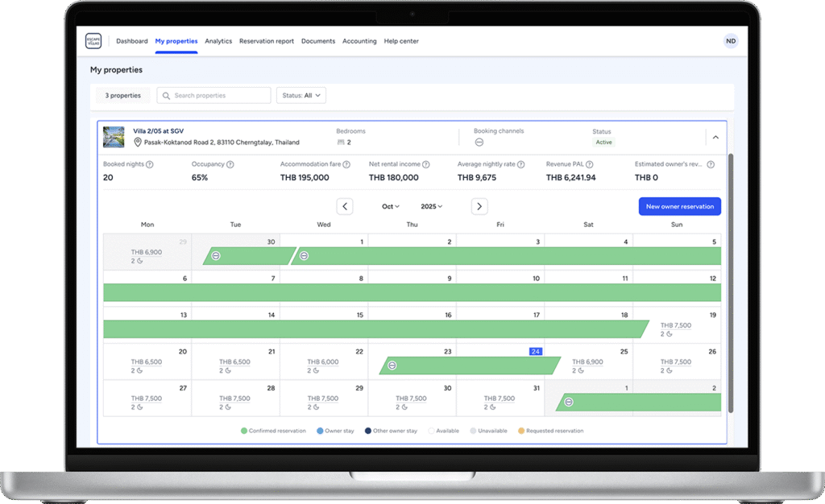The image size is (825, 504).
Task: Switch to the Reservation report tab
Action: pyautogui.click(x=266, y=41)
